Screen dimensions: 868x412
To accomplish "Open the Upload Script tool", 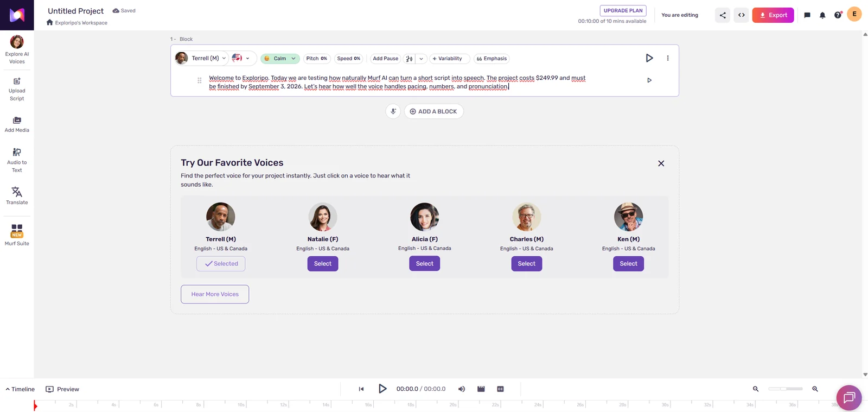I will (x=17, y=90).
